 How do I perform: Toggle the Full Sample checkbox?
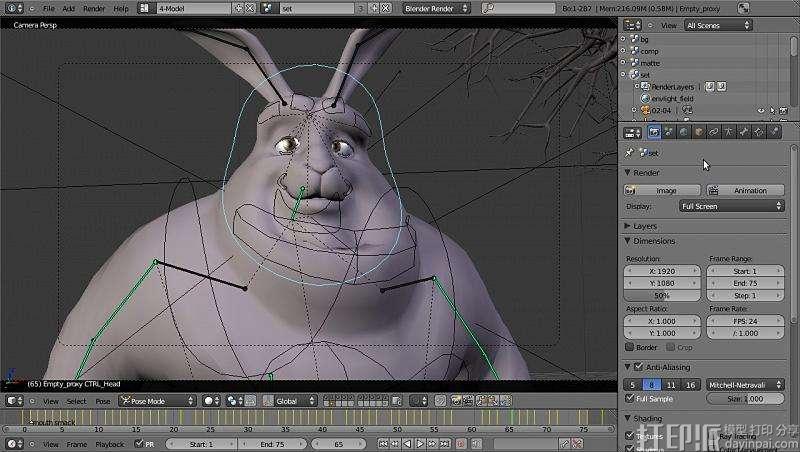coord(630,398)
